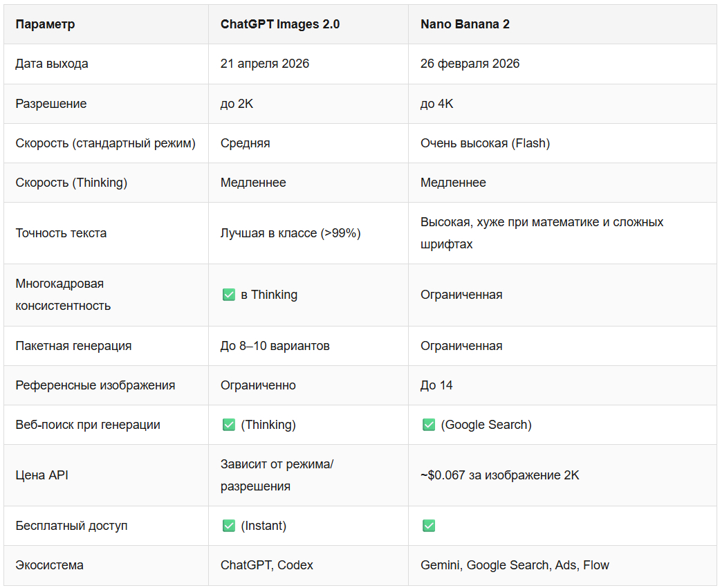Click the "Лучшая в классе (>99%)" cell
This screenshot has height=588, width=720.
[x=290, y=233]
